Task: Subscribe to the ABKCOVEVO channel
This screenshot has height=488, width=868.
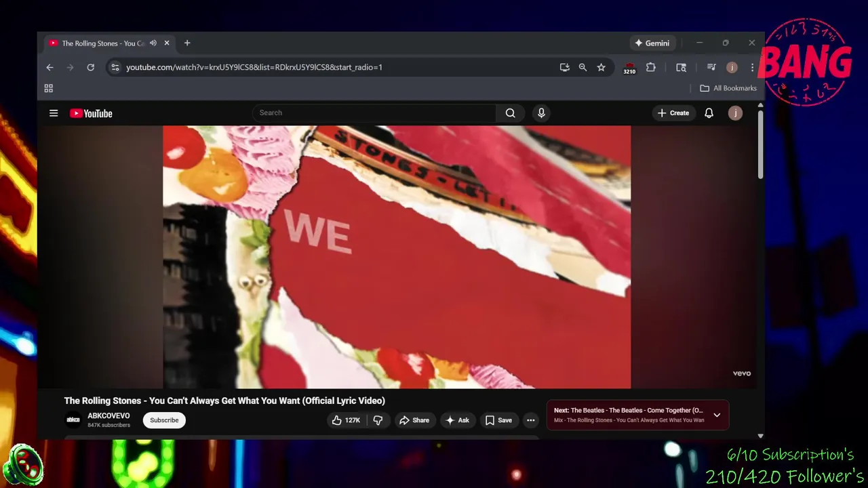Action: coord(164,420)
